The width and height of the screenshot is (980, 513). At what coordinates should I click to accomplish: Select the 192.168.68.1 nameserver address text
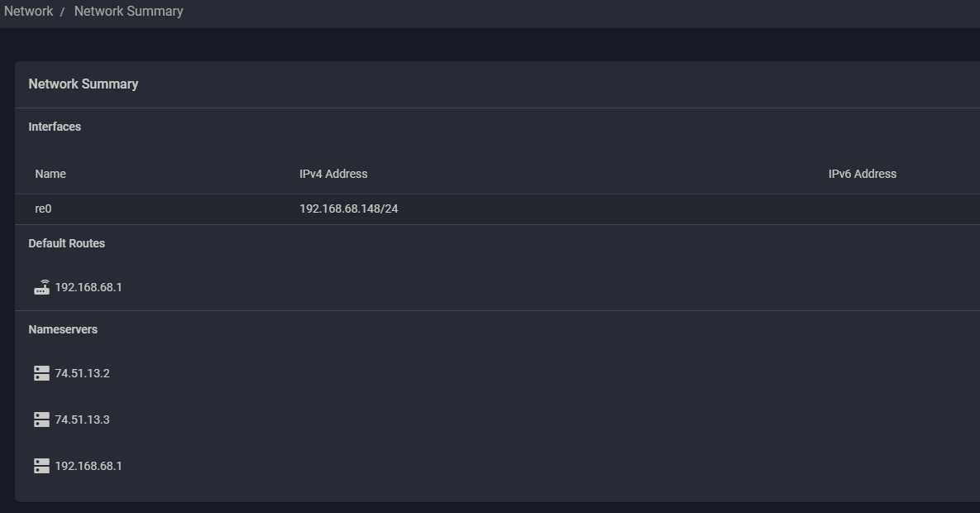point(88,466)
